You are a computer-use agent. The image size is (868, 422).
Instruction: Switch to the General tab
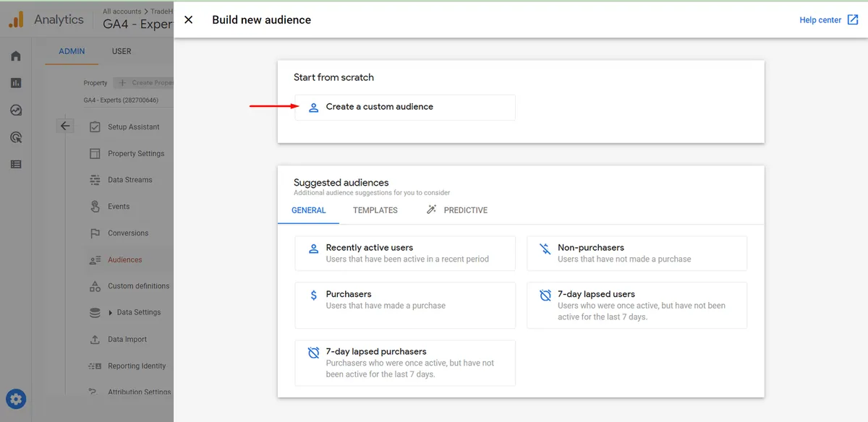[309, 210]
